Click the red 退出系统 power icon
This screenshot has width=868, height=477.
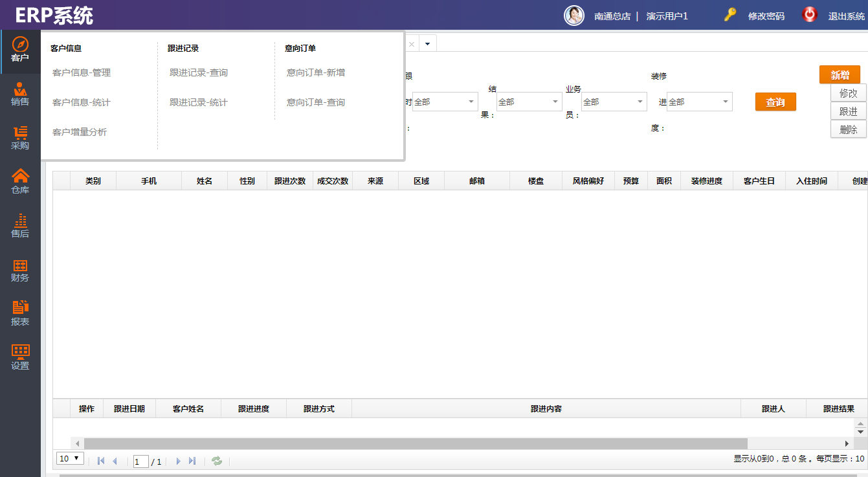pos(810,15)
